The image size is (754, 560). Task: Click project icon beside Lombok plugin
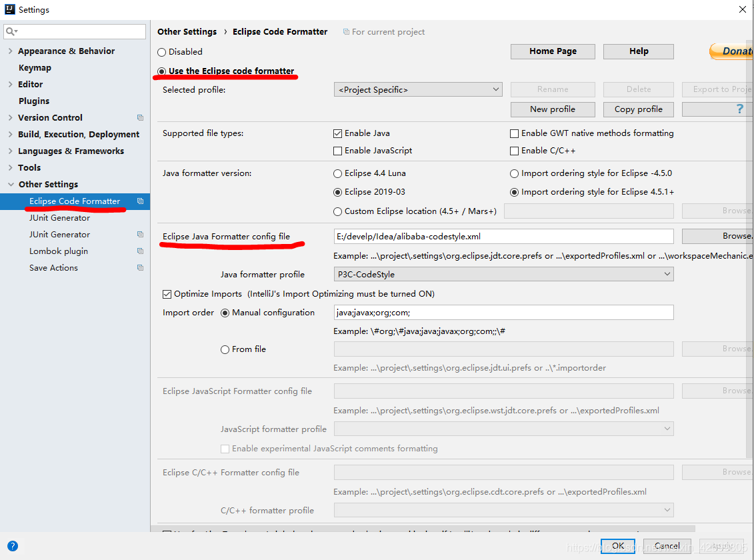tap(141, 251)
